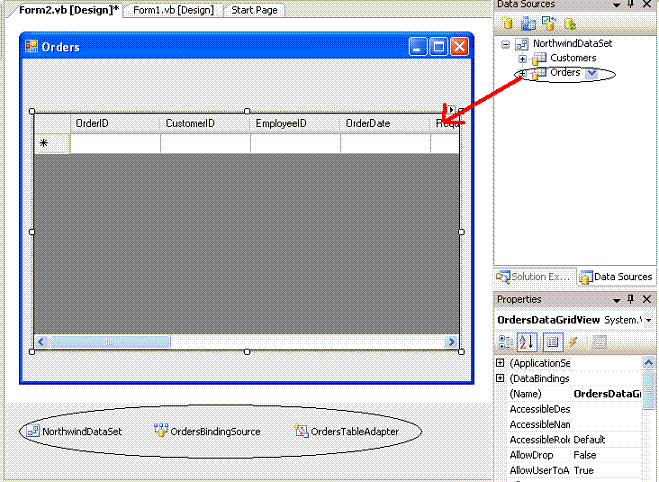Screen dimensions: 659x482
Task: Click Edit DataSet with Designer icon
Action: coord(528,23)
